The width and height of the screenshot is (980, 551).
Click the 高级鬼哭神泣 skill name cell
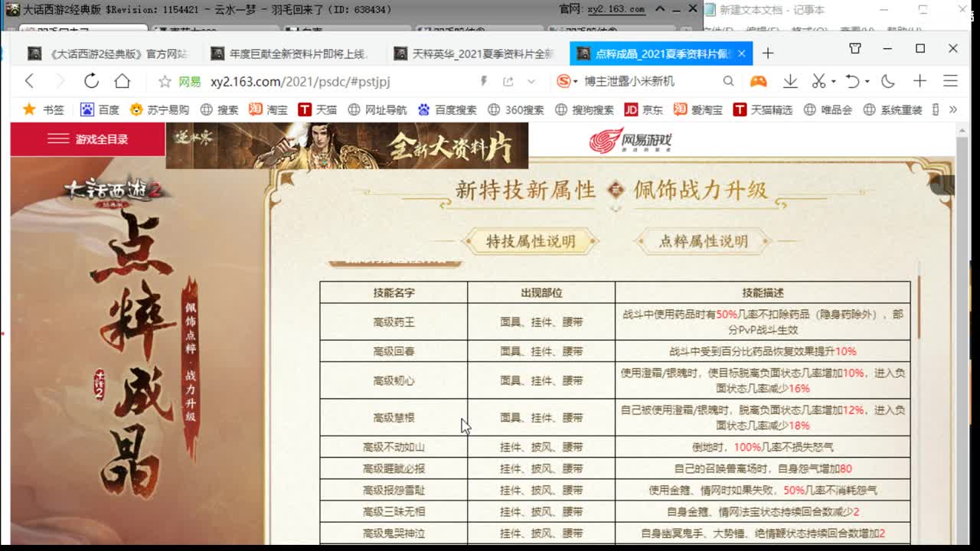tap(394, 533)
